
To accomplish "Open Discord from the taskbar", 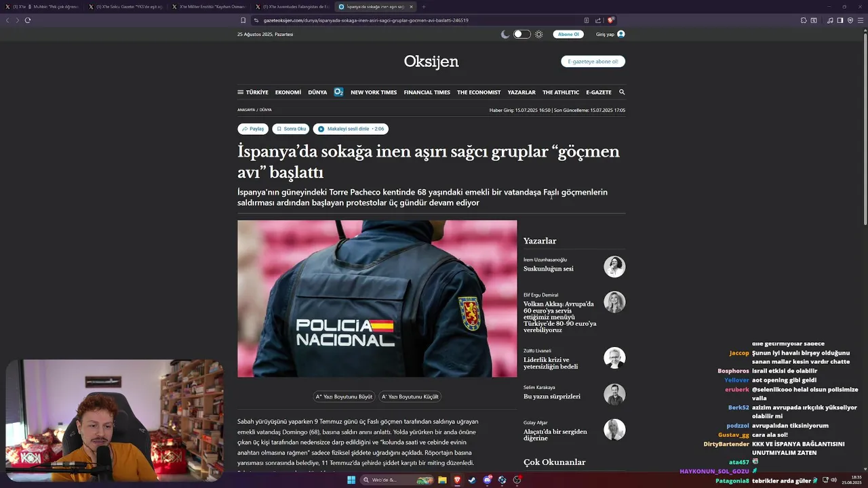I will click(x=487, y=480).
